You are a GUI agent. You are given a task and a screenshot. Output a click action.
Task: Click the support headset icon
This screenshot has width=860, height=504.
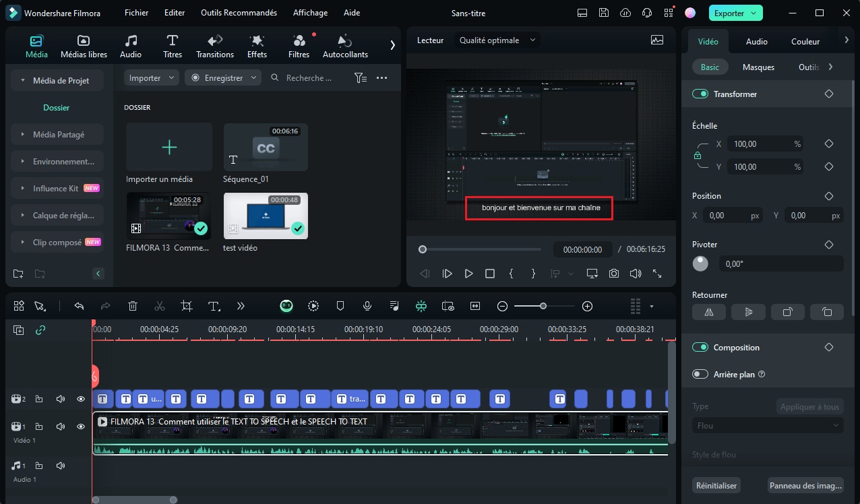tap(647, 13)
